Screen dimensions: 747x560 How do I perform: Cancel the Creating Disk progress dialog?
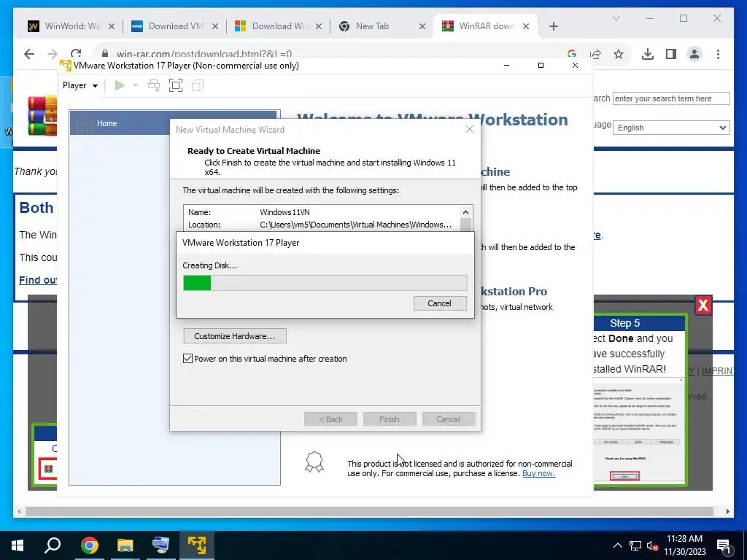pos(440,303)
